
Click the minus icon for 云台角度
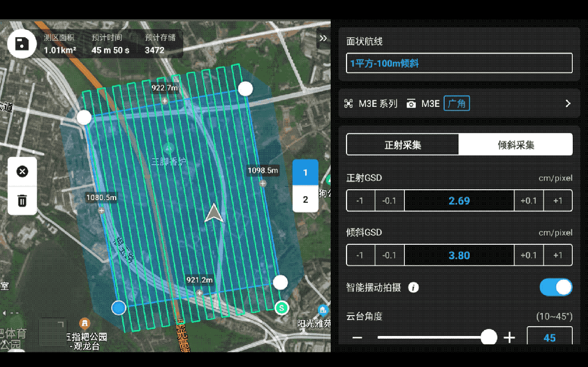coord(357,338)
